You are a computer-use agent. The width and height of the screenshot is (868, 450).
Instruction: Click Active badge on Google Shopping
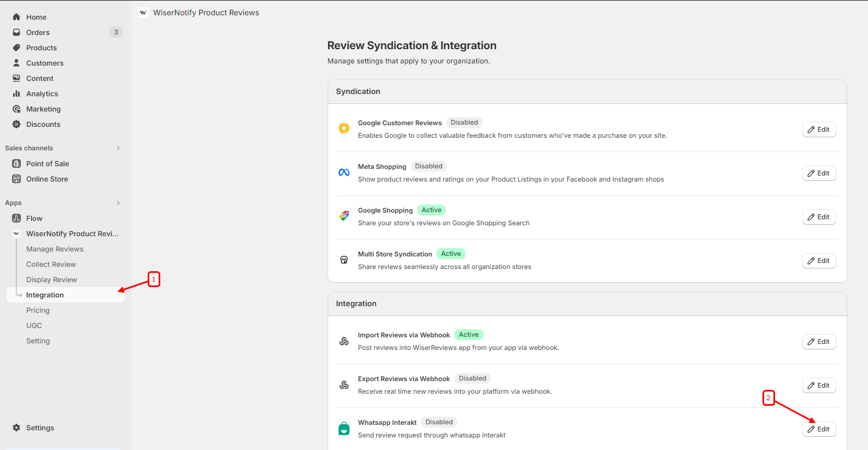(432, 210)
